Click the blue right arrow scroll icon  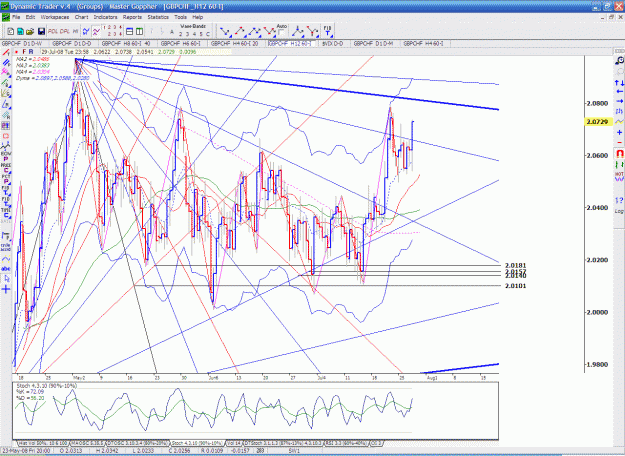(619, 102)
